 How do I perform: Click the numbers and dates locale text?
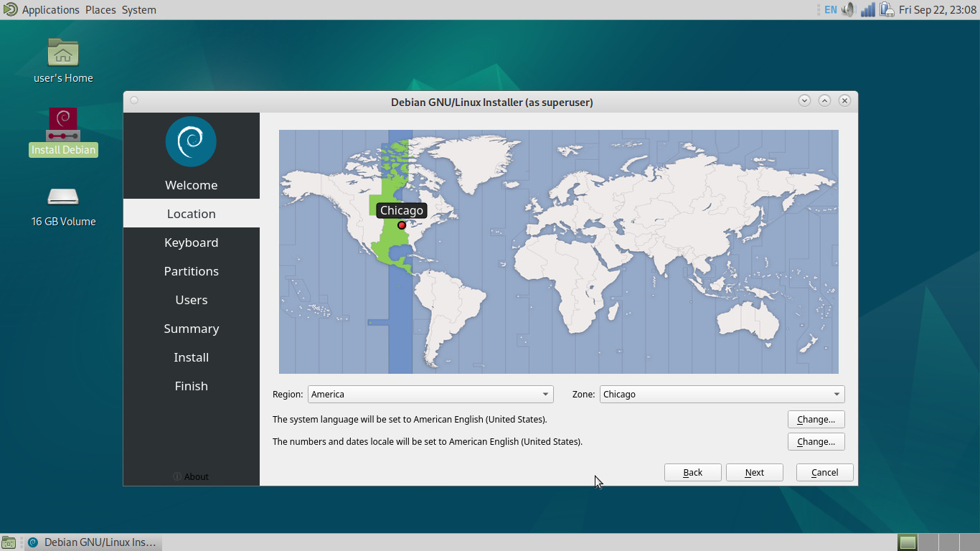pyautogui.click(x=428, y=441)
